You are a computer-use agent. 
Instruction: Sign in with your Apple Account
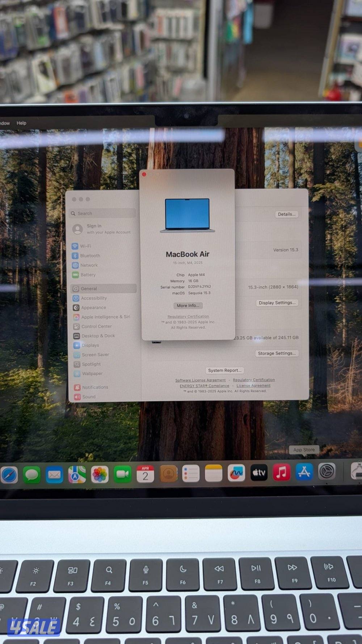tap(102, 229)
